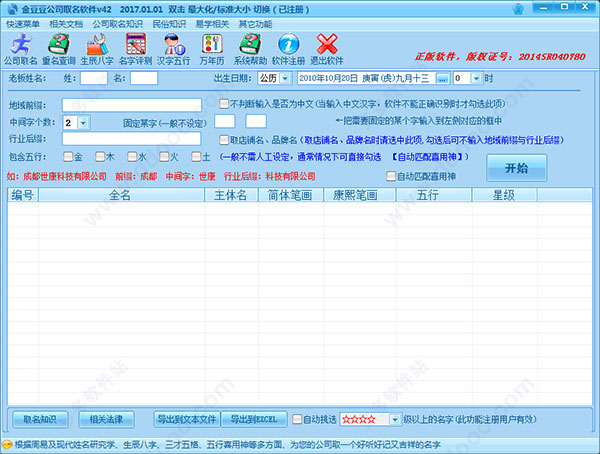Check the 木 element checkbox

point(100,156)
